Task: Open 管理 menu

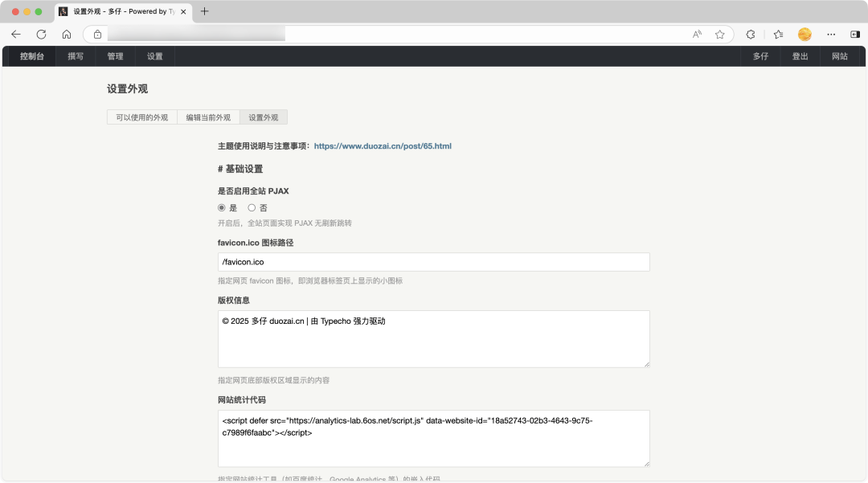Action: pyautogui.click(x=115, y=56)
